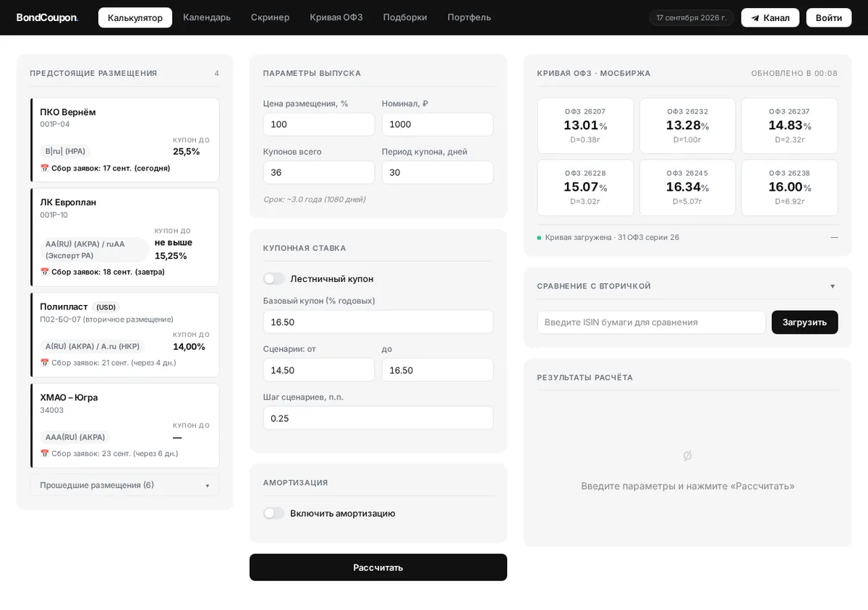Open the Календарь tab
The width and height of the screenshot is (868, 610).
(x=207, y=17)
